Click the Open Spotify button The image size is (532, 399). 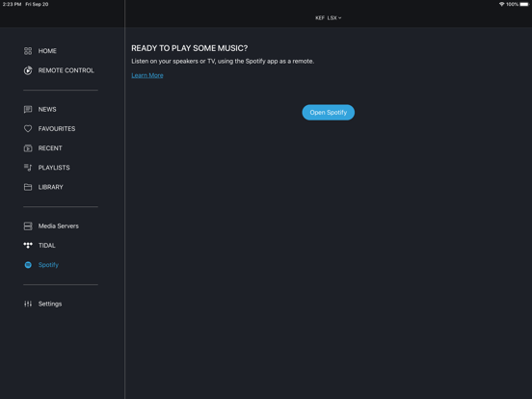point(328,113)
